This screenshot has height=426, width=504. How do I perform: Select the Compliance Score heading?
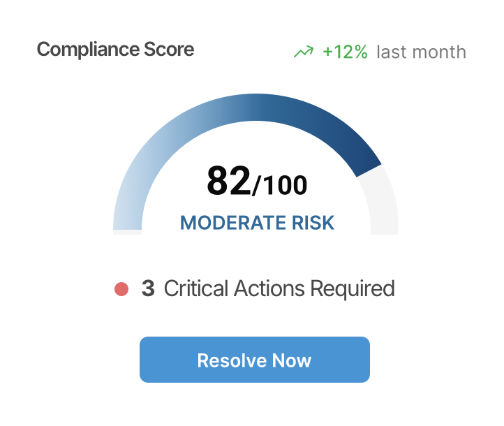115,49
